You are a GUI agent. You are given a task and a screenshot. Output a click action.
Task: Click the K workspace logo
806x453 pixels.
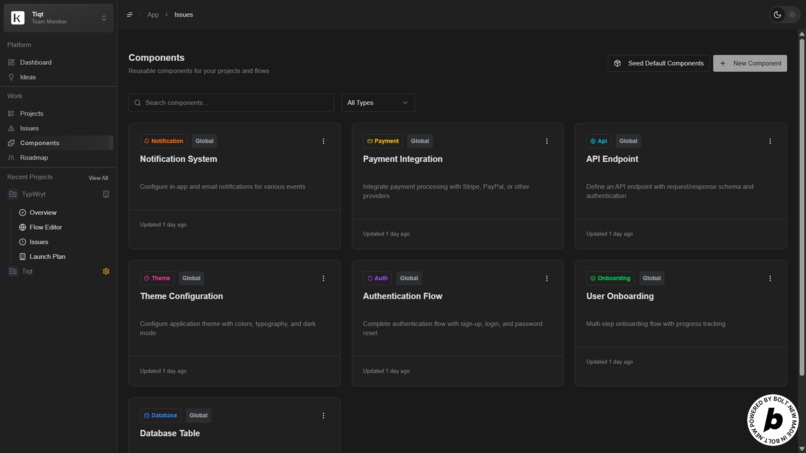point(17,18)
